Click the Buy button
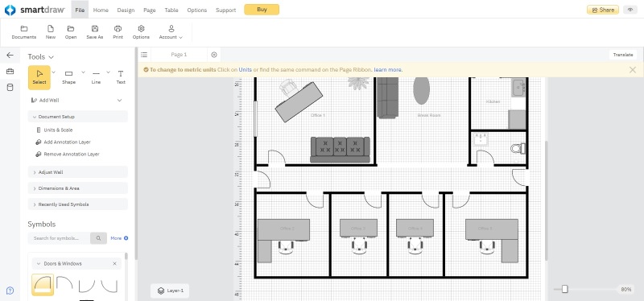The image size is (644, 301). [x=262, y=10]
